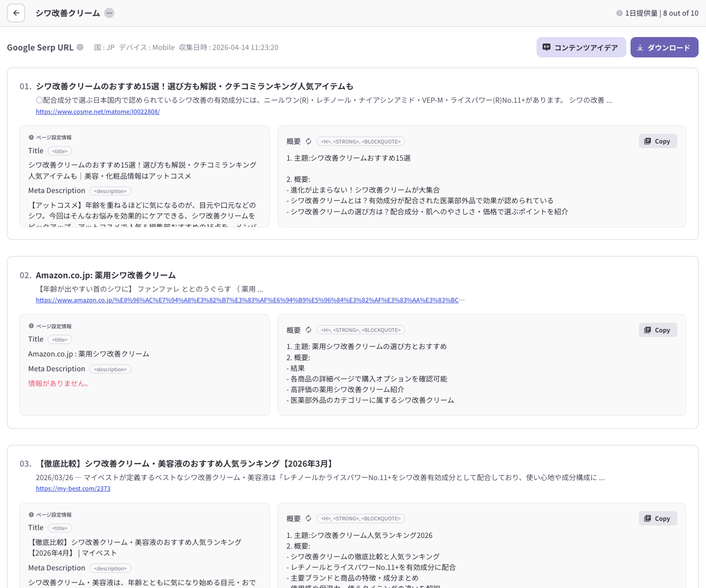Click the H/STRONG/BLOCKQUOTE tag in result 02
This screenshot has height=588, width=706.
[x=361, y=330]
